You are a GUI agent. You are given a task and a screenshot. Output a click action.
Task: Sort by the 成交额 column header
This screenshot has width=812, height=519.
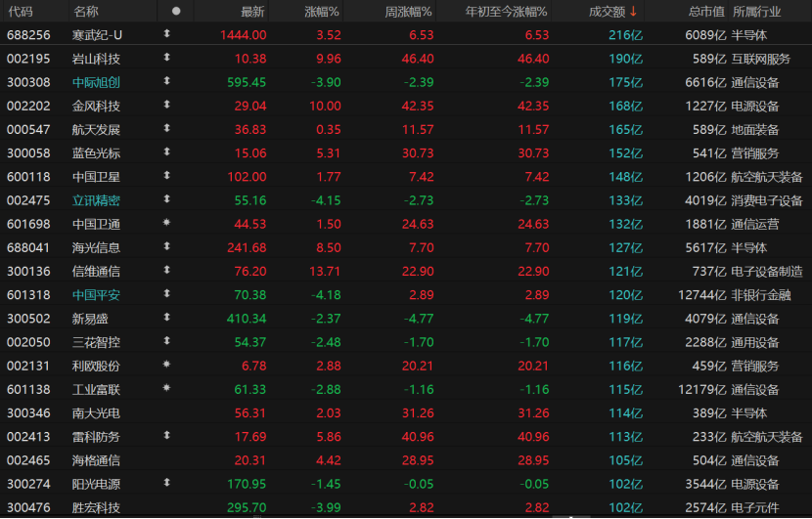point(607,12)
